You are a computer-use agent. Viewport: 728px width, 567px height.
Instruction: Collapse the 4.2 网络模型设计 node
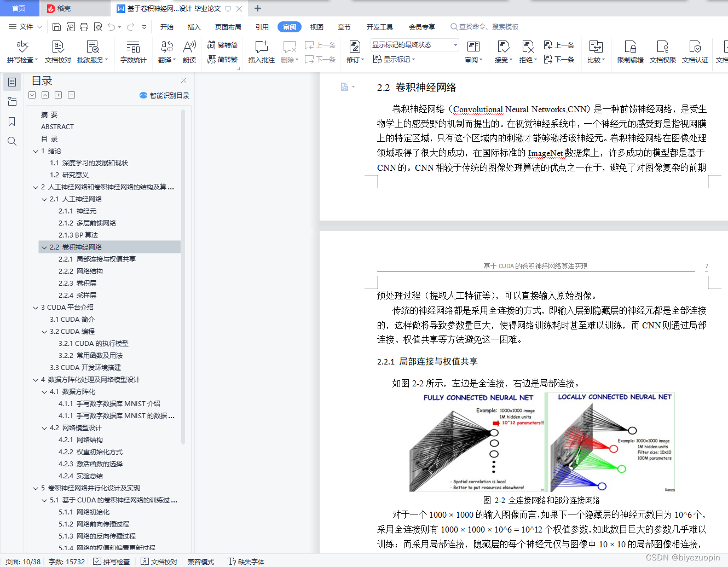point(44,428)
